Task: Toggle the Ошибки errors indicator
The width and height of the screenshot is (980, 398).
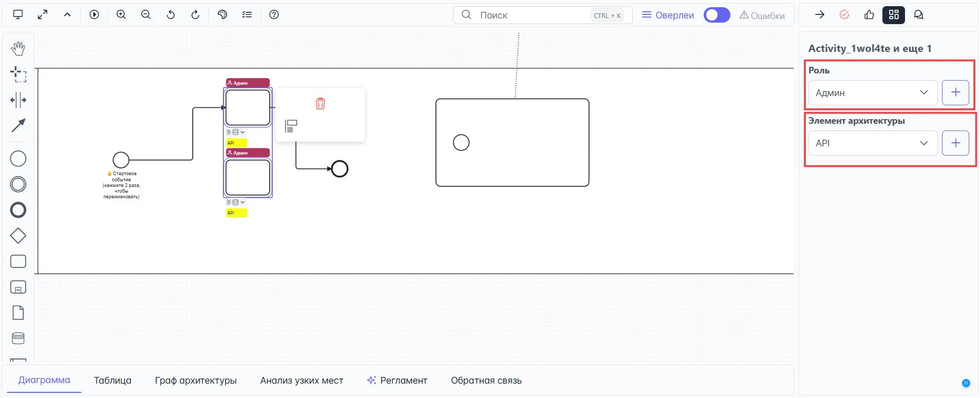Action: tap(762, 15)
